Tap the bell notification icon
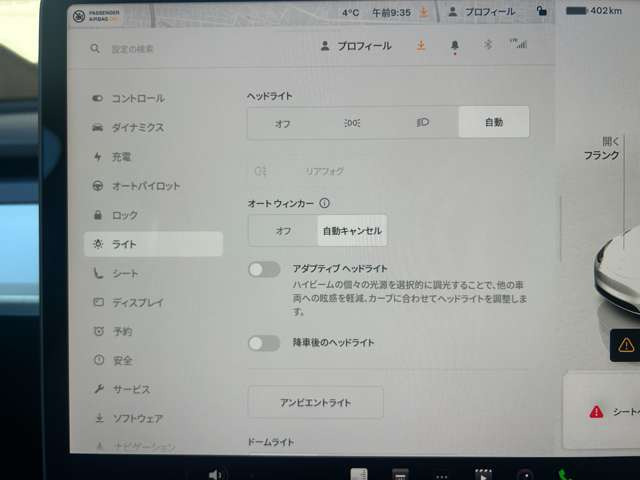The width and height of the screenshot is (640, 480). click(x=455, y=46)
